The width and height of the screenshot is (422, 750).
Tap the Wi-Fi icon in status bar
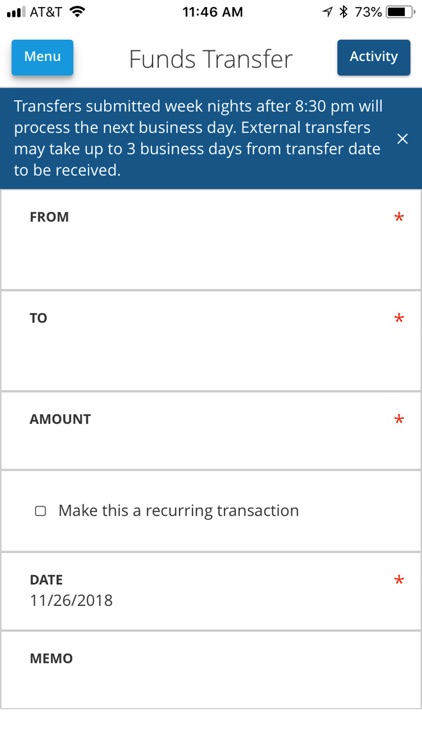tap(78, 11)
